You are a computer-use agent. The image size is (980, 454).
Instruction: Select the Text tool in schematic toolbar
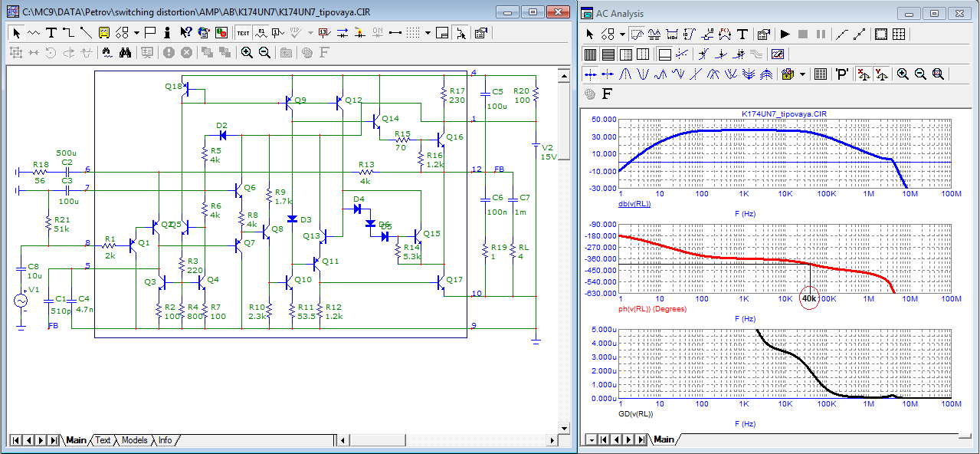(51, 33)
